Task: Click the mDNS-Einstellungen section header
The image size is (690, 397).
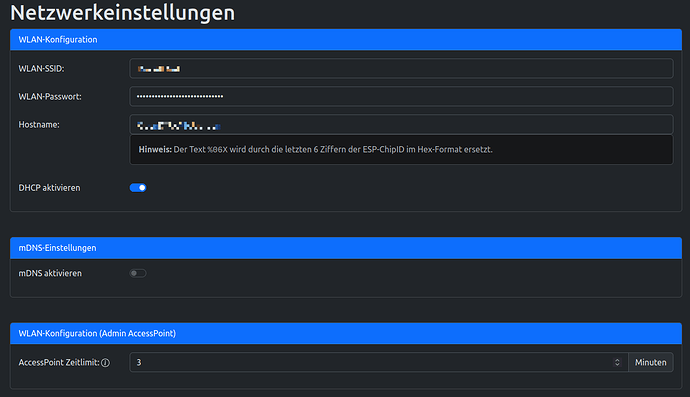Action: [x=346, y=248]
